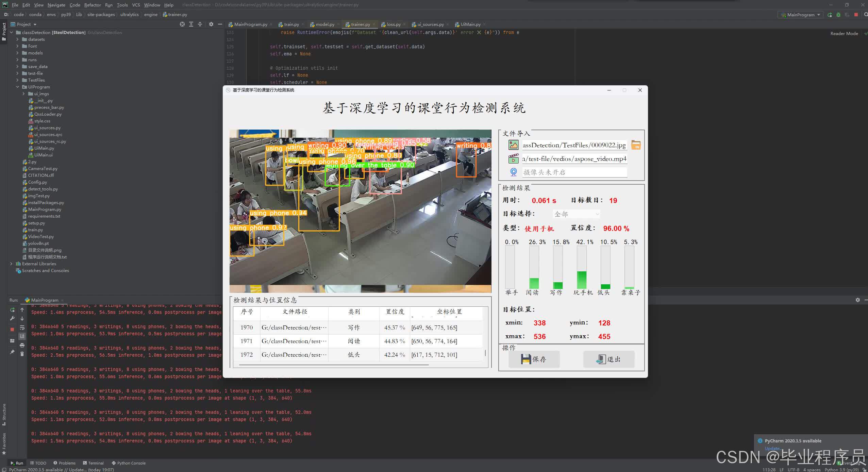Click the rerun MainProgram icon
Viewport: 868px width, 472px height.
coord(12,310)
